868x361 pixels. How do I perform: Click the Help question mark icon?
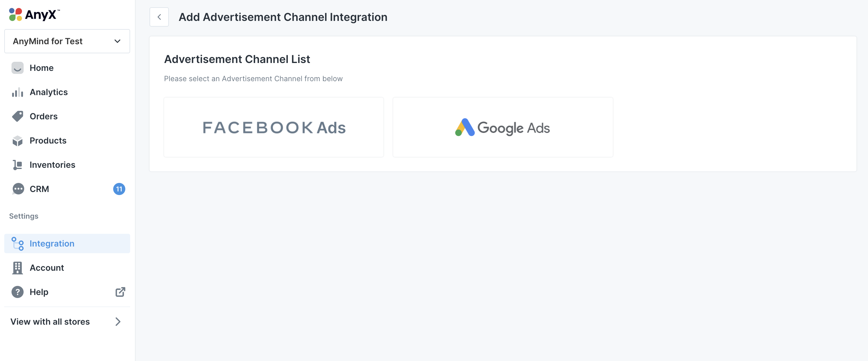(18, 292)
